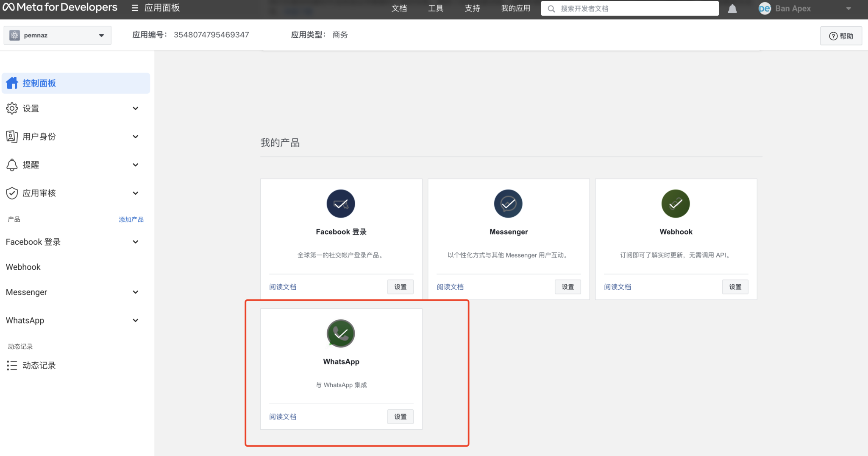868x456 pixels.
Task: Open 阅读文档 link on Webhook card
Action: (x=618, y=287)
